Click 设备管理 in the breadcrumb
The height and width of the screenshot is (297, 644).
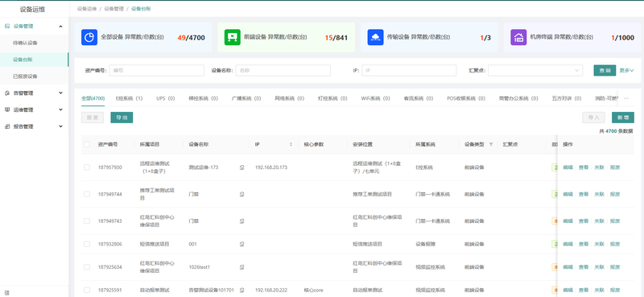tap(114, 9)
